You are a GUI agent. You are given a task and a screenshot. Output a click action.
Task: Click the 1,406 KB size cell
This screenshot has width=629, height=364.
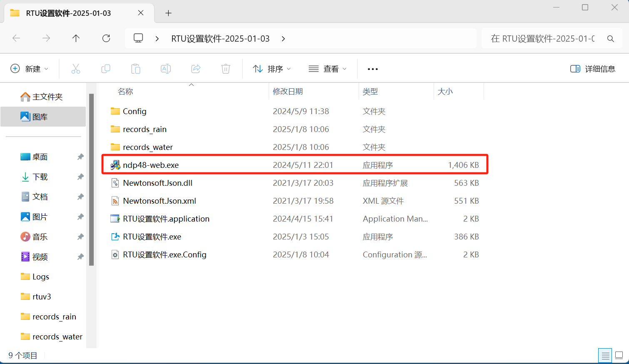(463, 165)
